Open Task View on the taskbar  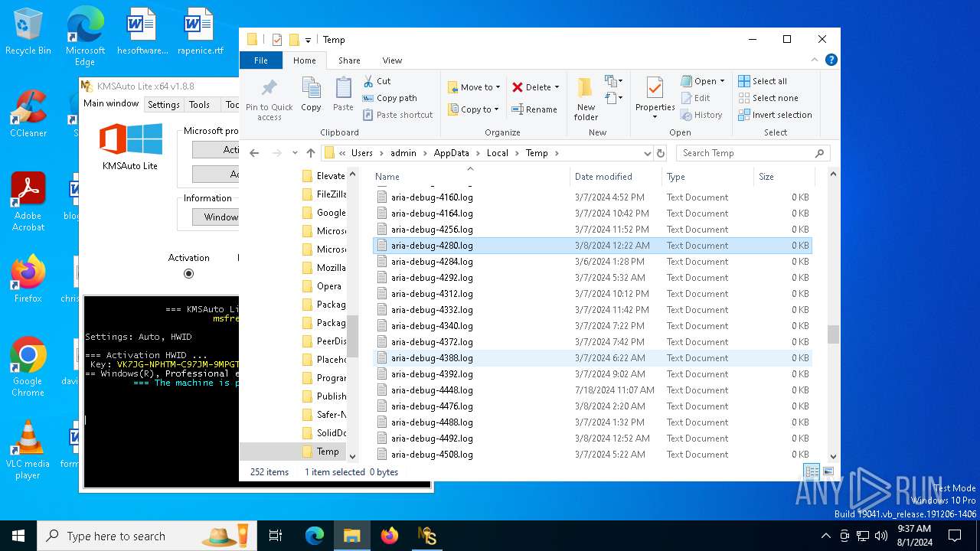pos(276,536)
